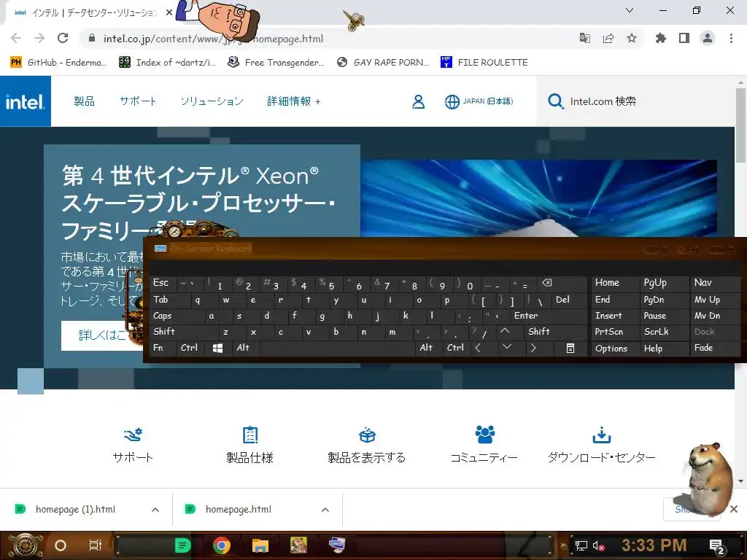The height and width of the screenshot is (560, 747).
Task: Open Chrome from the taskbar
Action: (x=222, y=545)
